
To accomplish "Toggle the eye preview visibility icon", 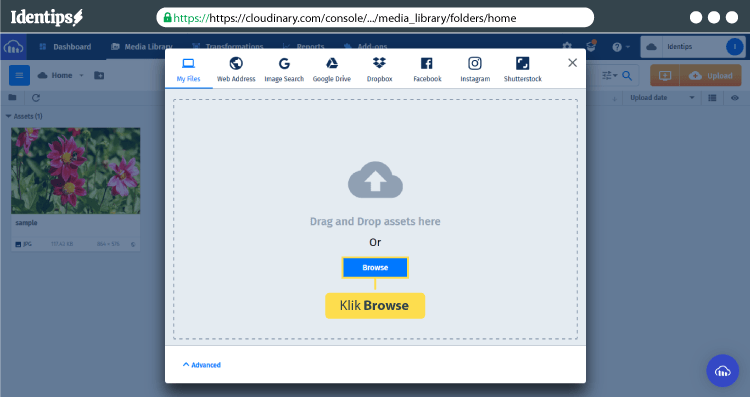I will 735,98.
